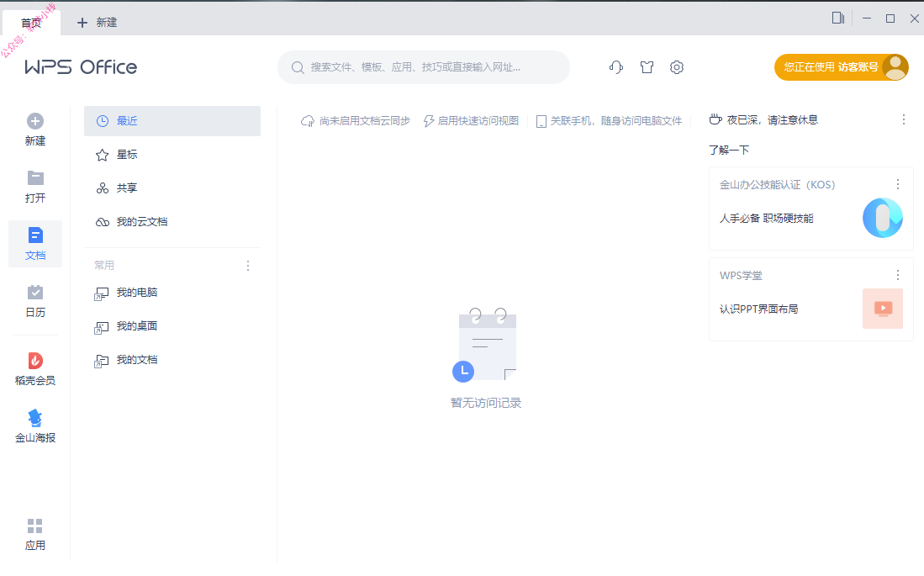
Task: Open 人手必备 职场硬技能 article
Action: (766, 219)
